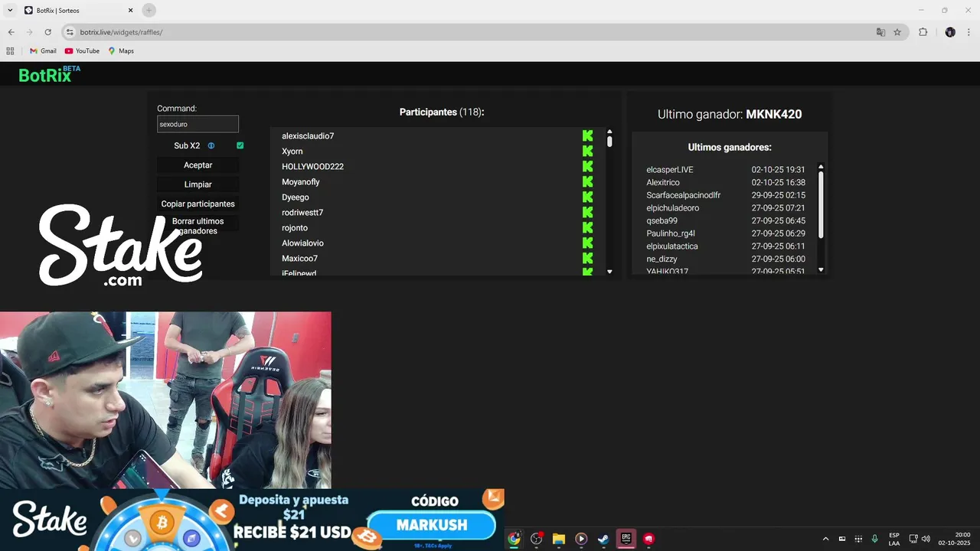This screenshot has height=551, width=980.
Task: Click the Kick icon beside Xyorn
Action: click(x=587, y=152)
